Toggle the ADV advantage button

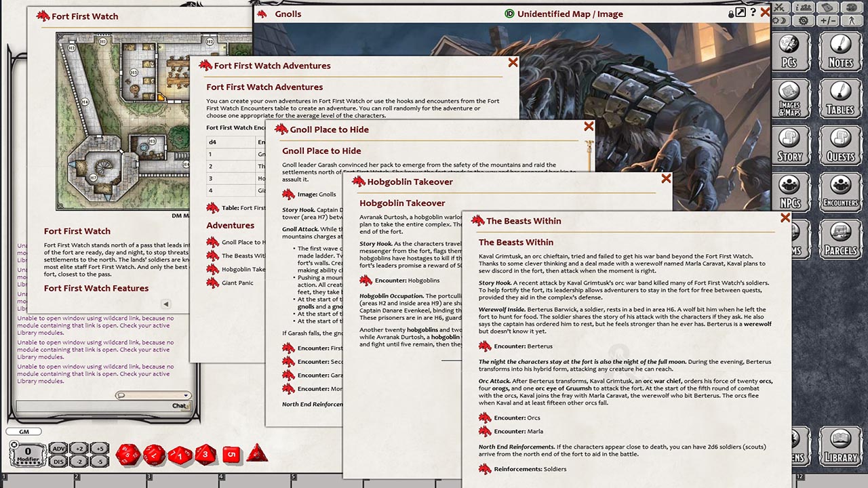click(x=58, y=448)
